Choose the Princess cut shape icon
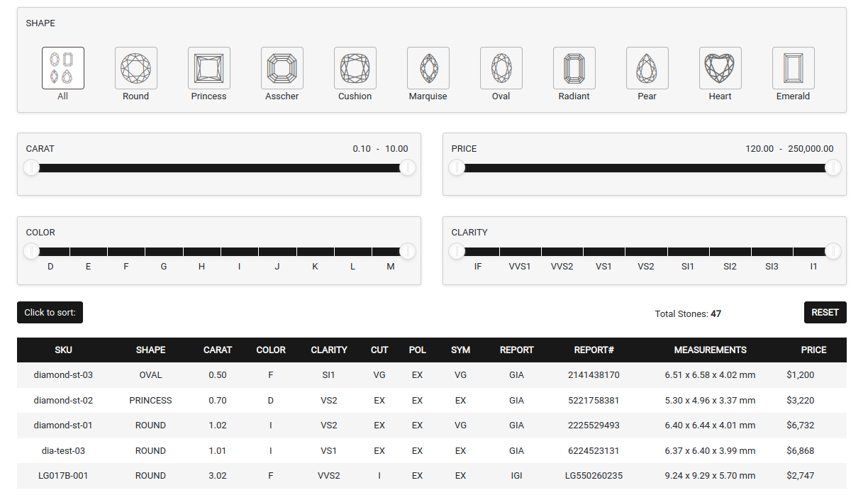868x495 pixels. click(x=208, y=69)
